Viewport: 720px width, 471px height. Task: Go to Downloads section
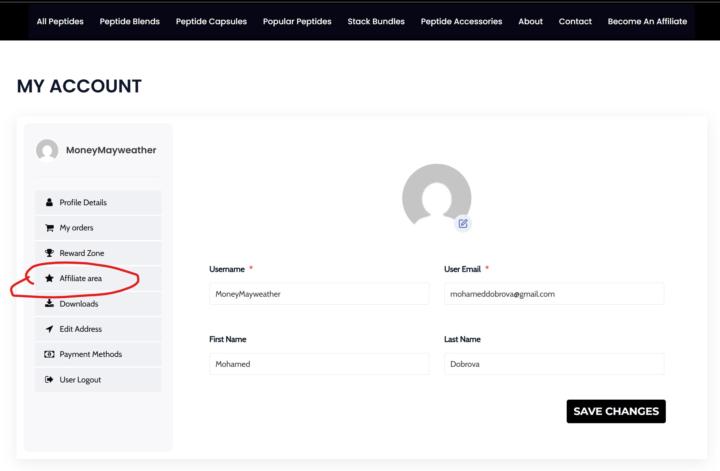click(x=98, y=303)
